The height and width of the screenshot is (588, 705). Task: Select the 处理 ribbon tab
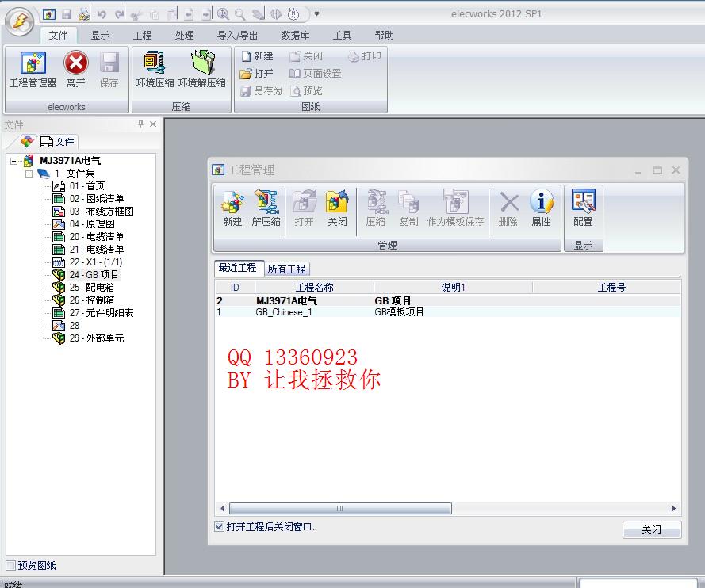[184, 36]
